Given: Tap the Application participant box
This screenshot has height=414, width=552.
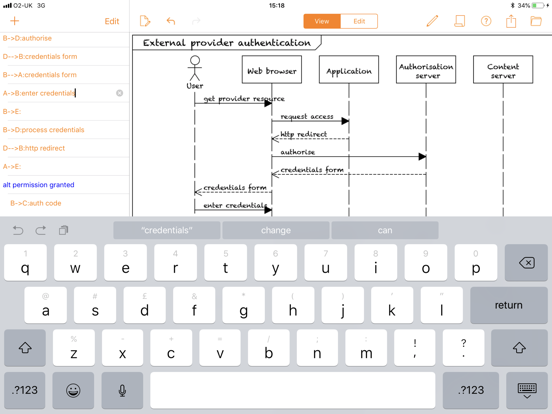Looking at the screenshot, I should click(349, 69).
